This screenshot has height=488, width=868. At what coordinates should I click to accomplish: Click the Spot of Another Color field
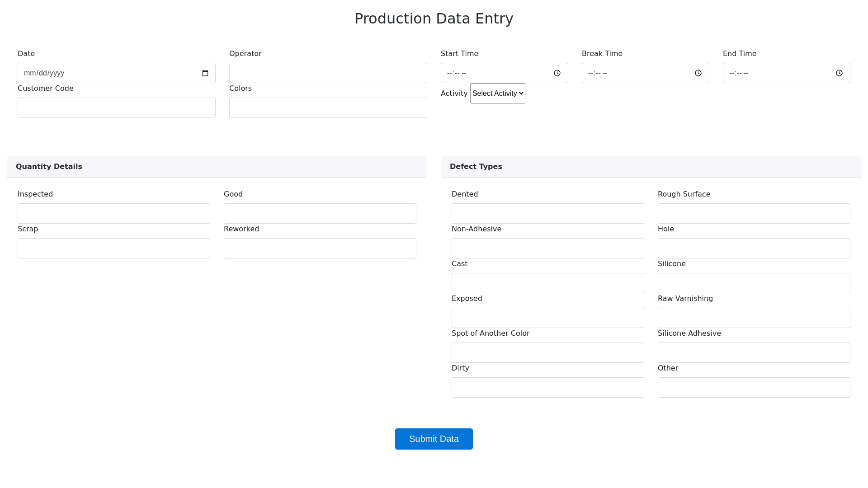click(x=547, y=353)
